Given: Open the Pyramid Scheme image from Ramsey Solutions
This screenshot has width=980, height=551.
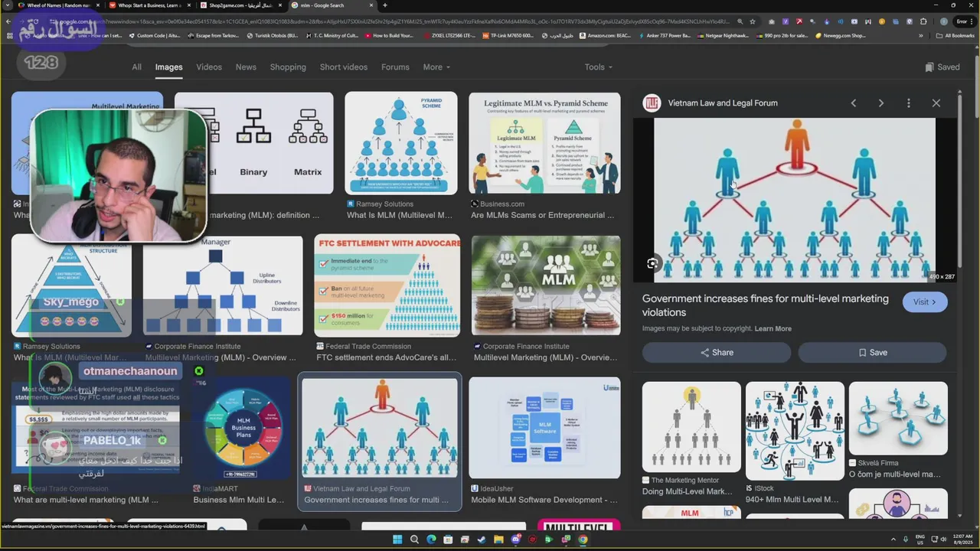Looking at the screenshot, I should click(x=400, y=143).
